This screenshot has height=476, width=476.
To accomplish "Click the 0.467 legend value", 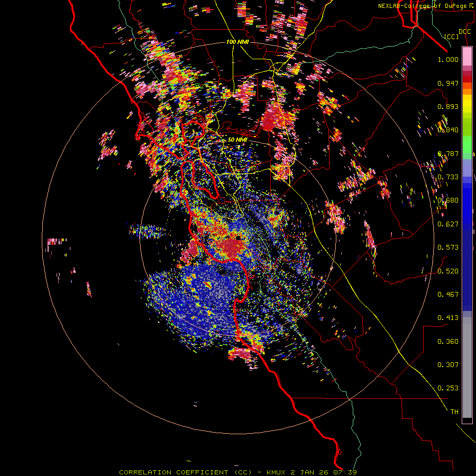I will (x=448, y=295).
